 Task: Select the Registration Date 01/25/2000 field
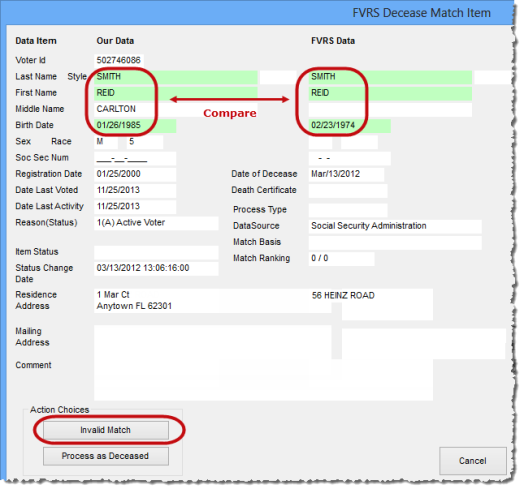(135, 174)
